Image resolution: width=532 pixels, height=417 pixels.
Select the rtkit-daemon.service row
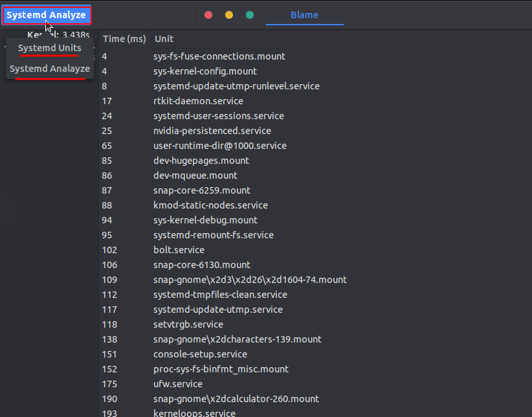(x=316, y=101)
